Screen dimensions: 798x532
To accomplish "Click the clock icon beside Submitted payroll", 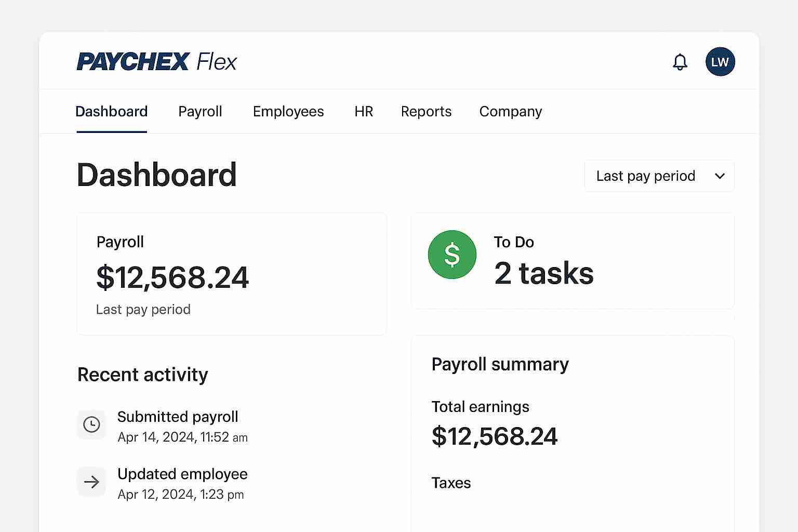I will tap(91, 424).
